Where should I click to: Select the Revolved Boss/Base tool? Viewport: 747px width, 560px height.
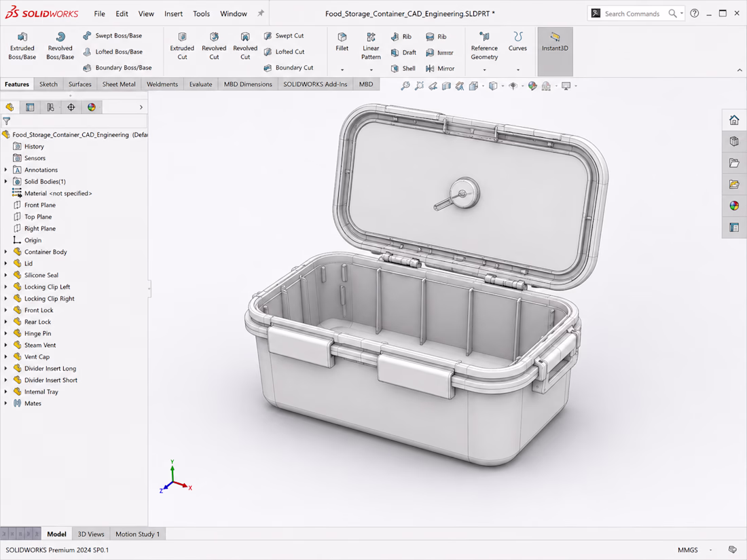pos(60,46)
